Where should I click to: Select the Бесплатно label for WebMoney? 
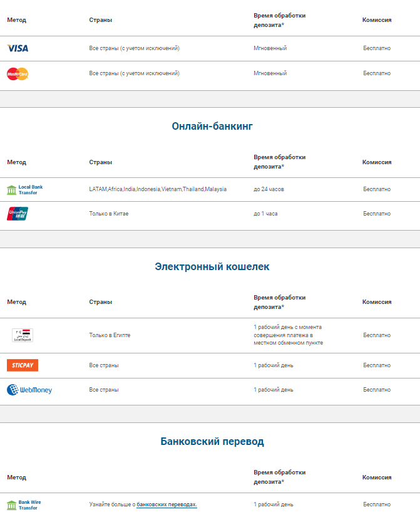click(376, 389)
